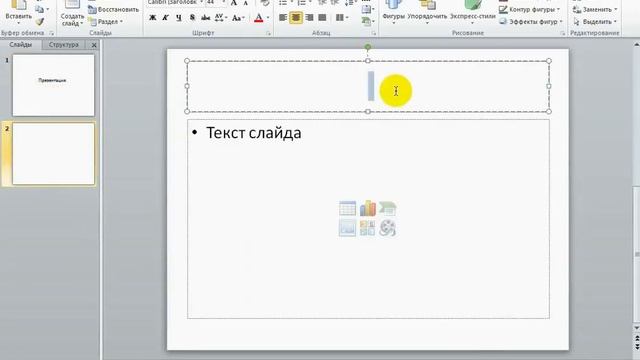Click inside the title placeholder

click(x=368, y=86)
